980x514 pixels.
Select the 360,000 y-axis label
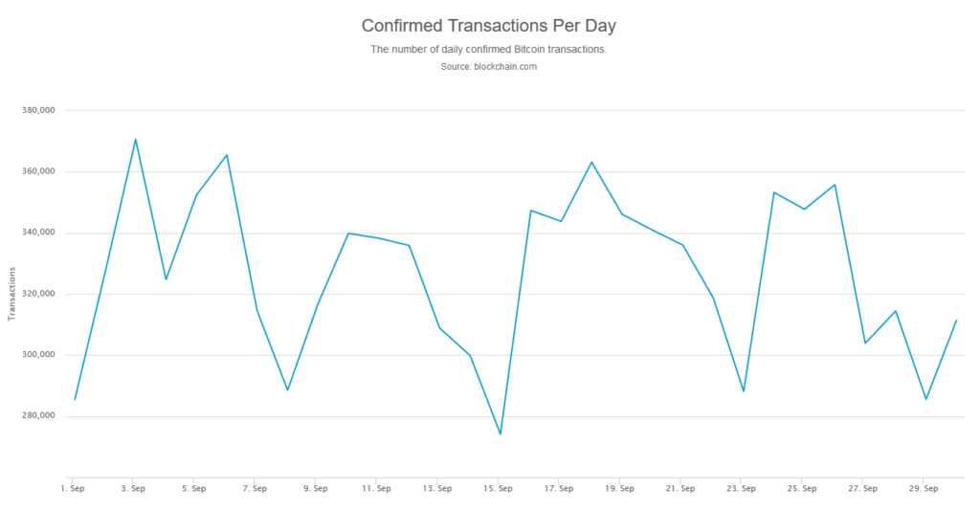click(38, 171)
